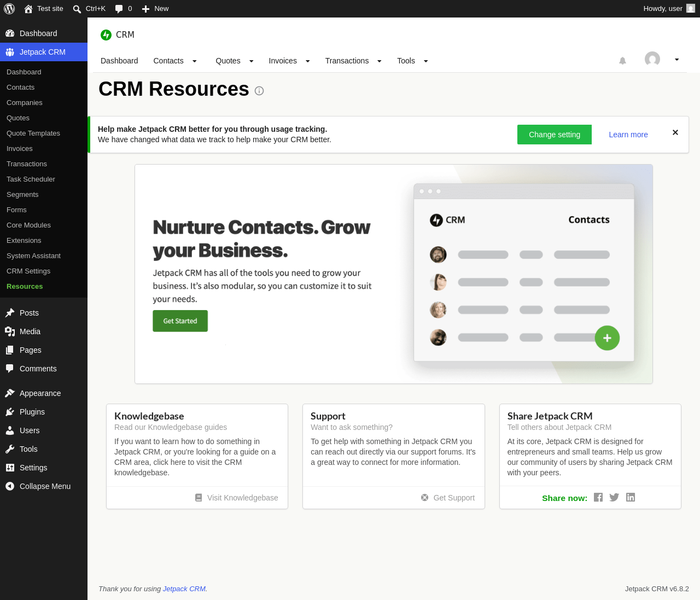The image size is (700, 600).
Task: Dismiss the usage tracking notice
Action: point(675,132)
